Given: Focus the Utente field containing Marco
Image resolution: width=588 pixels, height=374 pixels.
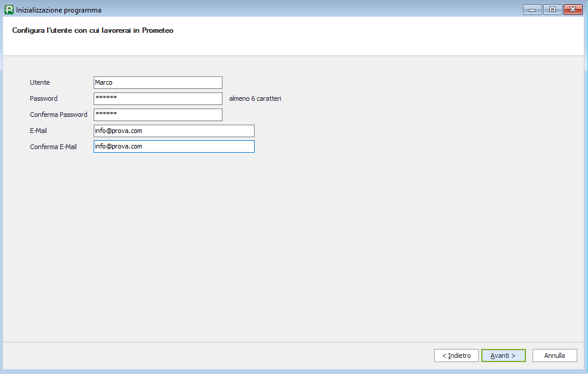Looking at the screenshot, I should (157, 83).
